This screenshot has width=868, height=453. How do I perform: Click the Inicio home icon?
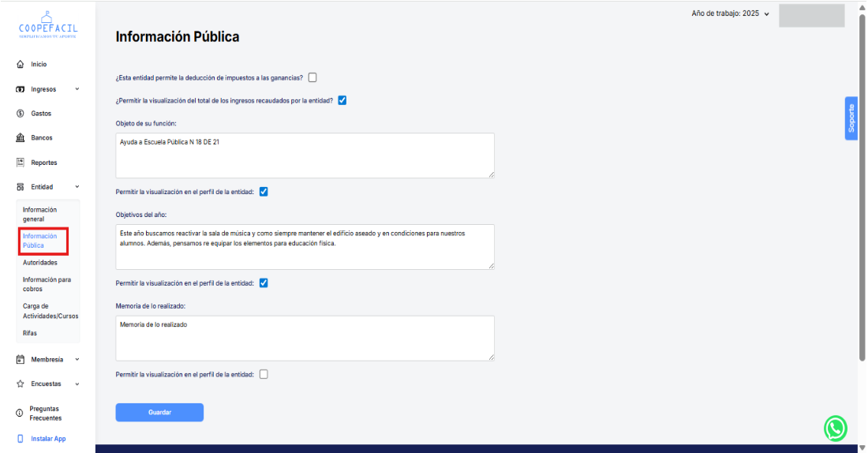[20, 64]
